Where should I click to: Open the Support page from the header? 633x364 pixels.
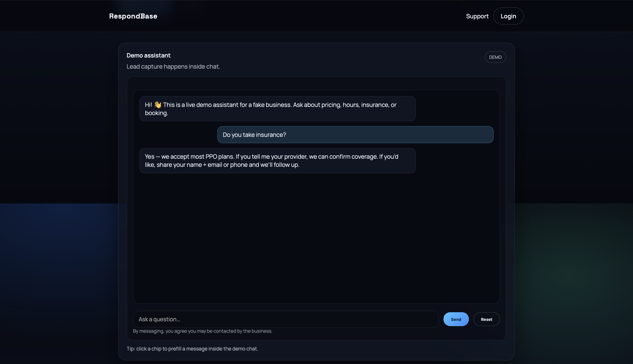477,16
